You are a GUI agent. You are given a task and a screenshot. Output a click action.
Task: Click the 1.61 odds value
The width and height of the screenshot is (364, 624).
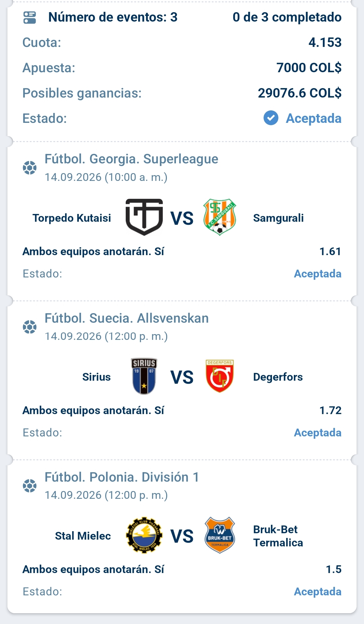point(330,251)
